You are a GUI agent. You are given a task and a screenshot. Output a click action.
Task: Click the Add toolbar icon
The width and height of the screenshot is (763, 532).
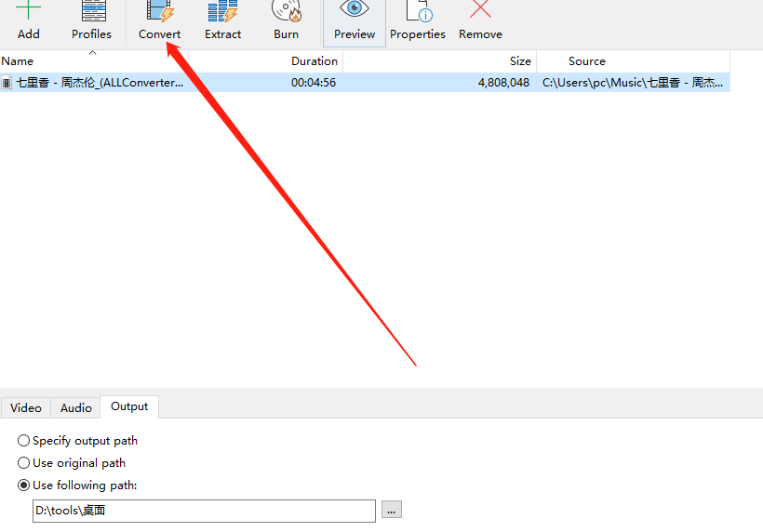click(x=28, y=11)
